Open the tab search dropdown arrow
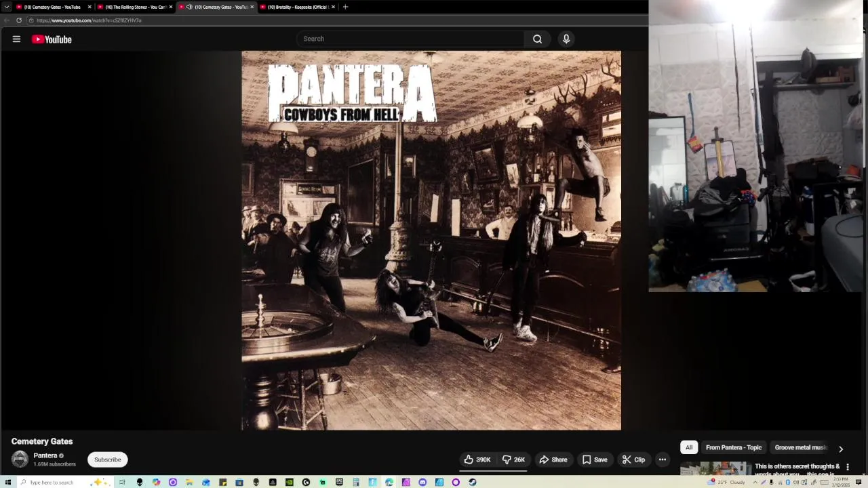The width and height of the screenshot is (868, 488). (7, 7)
